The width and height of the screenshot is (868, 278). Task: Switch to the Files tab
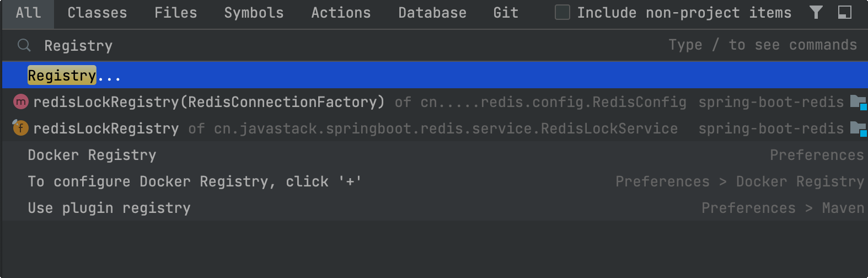pyautogui.click(x=175, y=13)
